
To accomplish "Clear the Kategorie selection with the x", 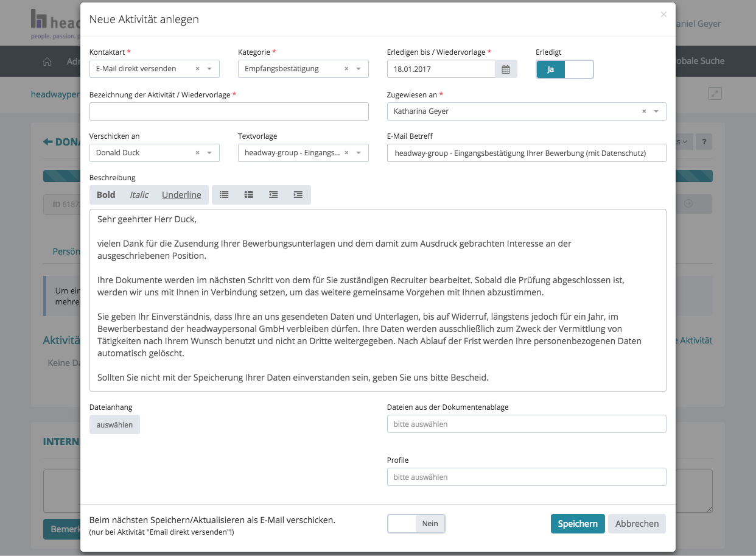I will tap(346, 69).
